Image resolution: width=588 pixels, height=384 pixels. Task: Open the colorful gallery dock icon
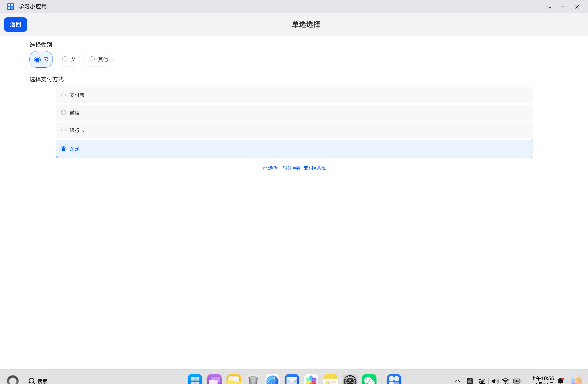[x=311, y=379]
